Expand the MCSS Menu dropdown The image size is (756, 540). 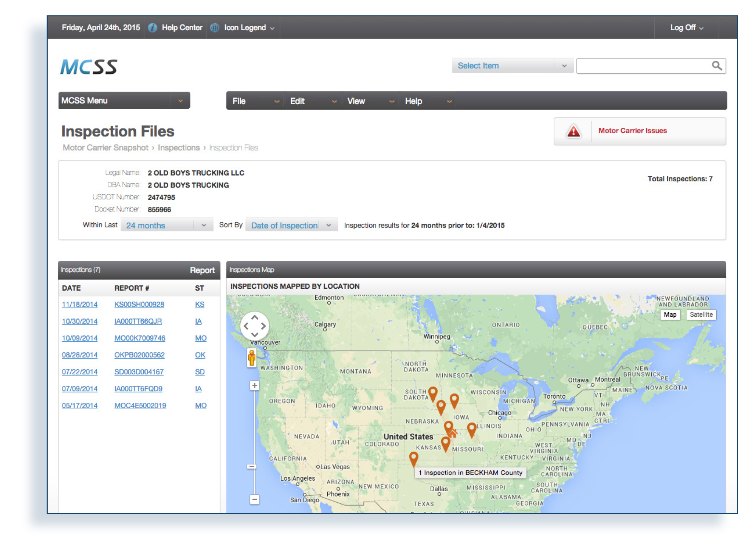[x=124, y=101]
